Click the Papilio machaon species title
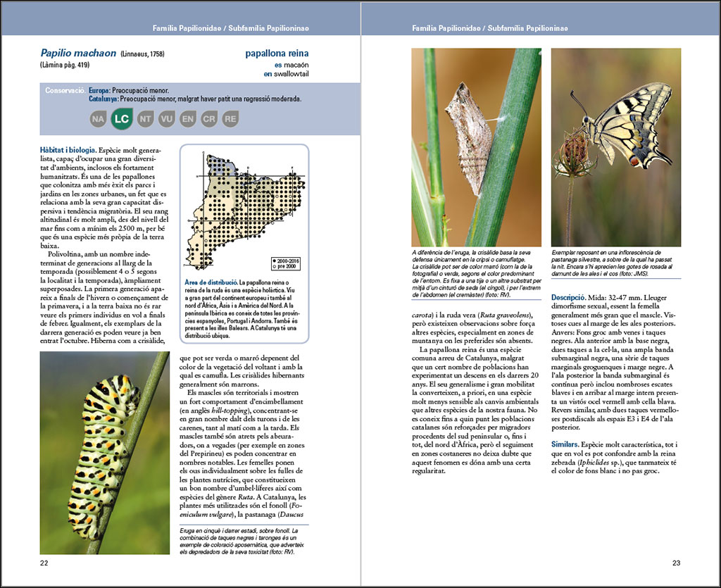Image resolution: width=721 pixels, height=588 pixels. 77,53
